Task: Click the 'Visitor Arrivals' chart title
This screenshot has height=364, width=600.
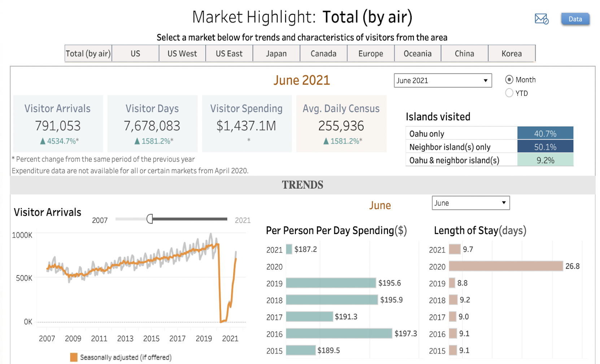Action: click(x=48, y=212)
